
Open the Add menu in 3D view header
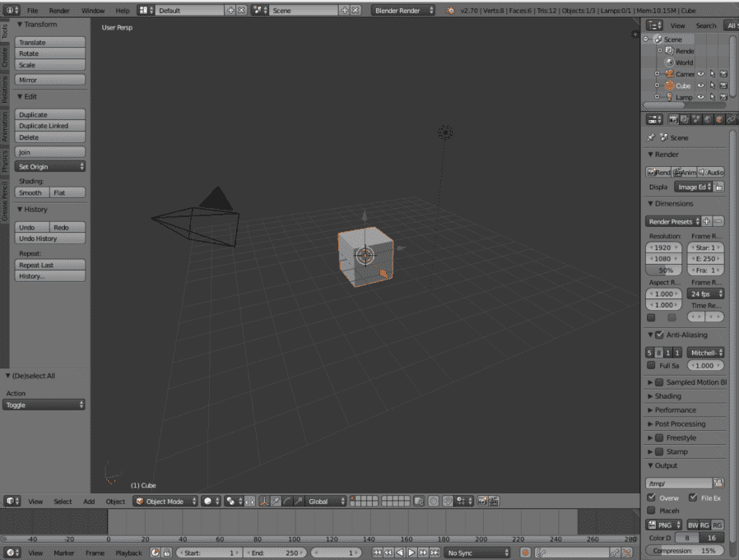[89, 502]
